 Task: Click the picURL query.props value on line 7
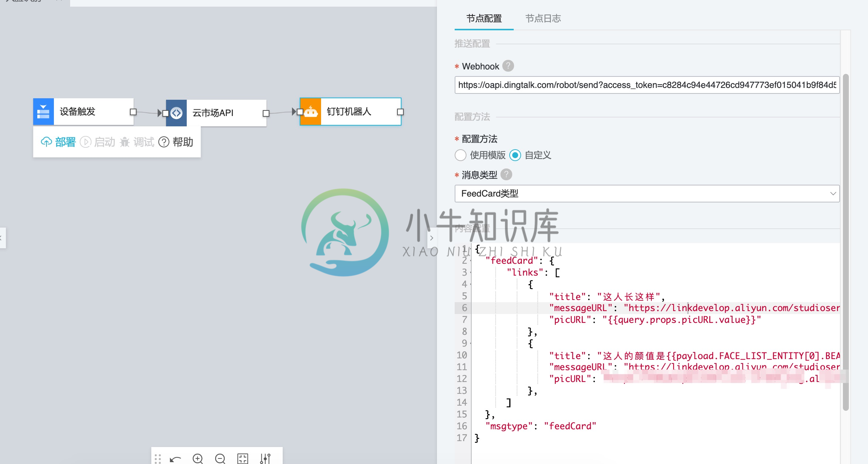[682, 320]
